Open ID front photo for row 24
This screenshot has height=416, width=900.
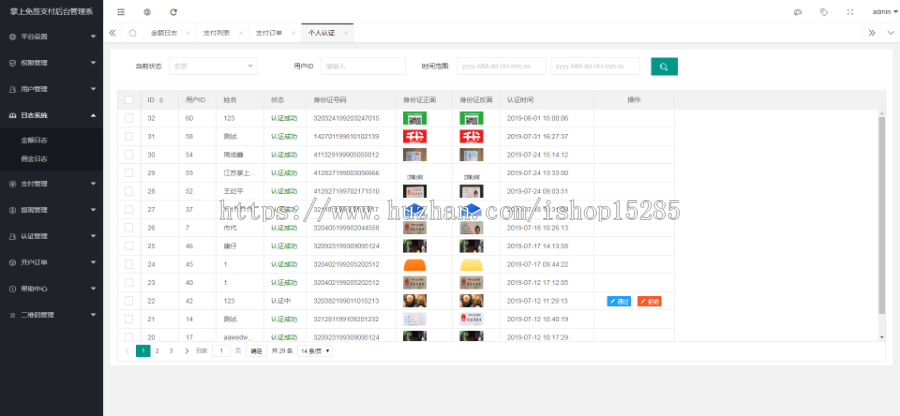(414, 265)
